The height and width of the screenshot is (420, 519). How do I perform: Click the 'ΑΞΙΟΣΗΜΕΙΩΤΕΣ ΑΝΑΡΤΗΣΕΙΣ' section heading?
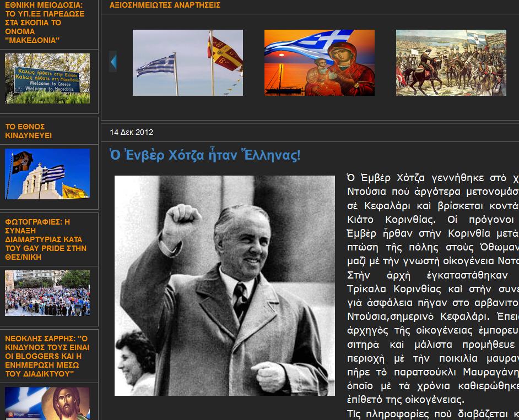tap(165, 6)
